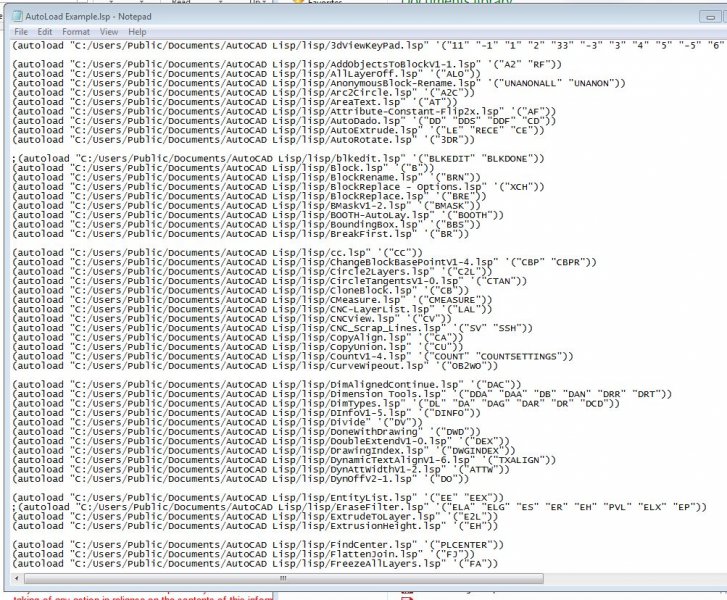Minimize the Notepad window
This screenshot has height=600, width=727.
710,17
